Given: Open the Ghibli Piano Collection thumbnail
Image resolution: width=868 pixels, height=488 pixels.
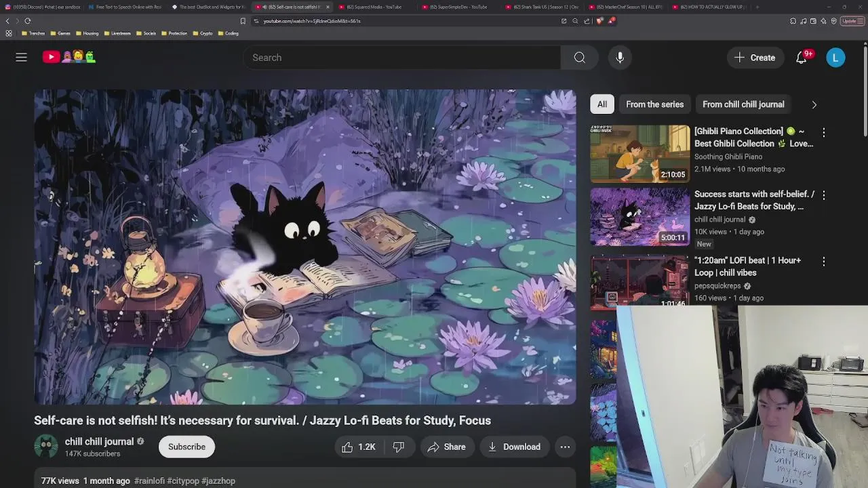Looking at the screenshot, I should pos(639,154).
